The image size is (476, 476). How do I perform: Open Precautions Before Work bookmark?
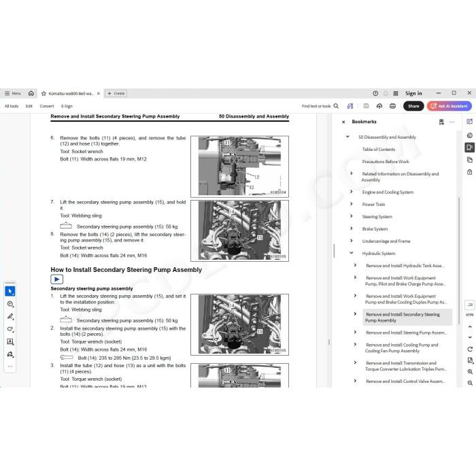(x=386, y=162)
